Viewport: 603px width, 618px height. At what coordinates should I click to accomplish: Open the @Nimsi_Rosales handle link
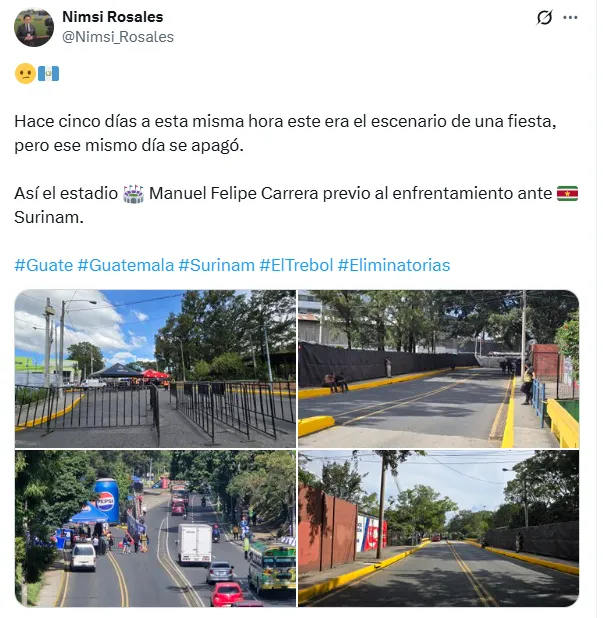(x=118, y=37)
